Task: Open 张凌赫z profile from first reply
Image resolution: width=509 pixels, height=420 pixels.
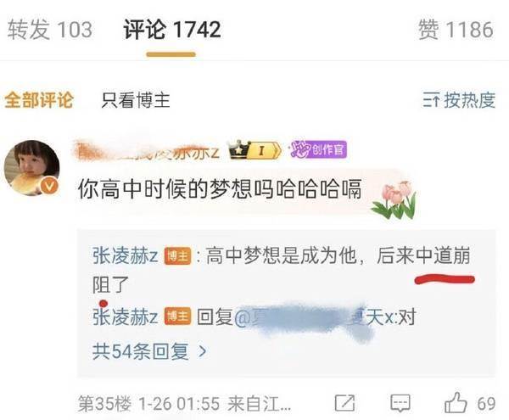Action: pos(126,255)
